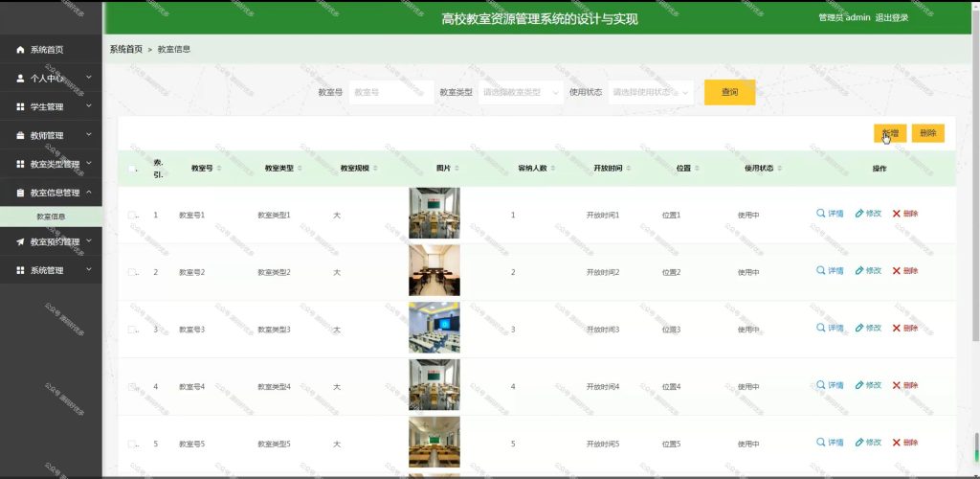This screenshot has height=479, width=980.
Task: Expand 教室预约管理 submenu chevron
Action: point(89,241)
